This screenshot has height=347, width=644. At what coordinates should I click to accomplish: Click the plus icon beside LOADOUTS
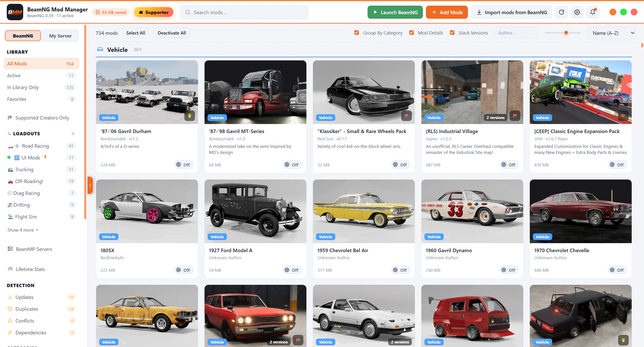coord(73,133)
